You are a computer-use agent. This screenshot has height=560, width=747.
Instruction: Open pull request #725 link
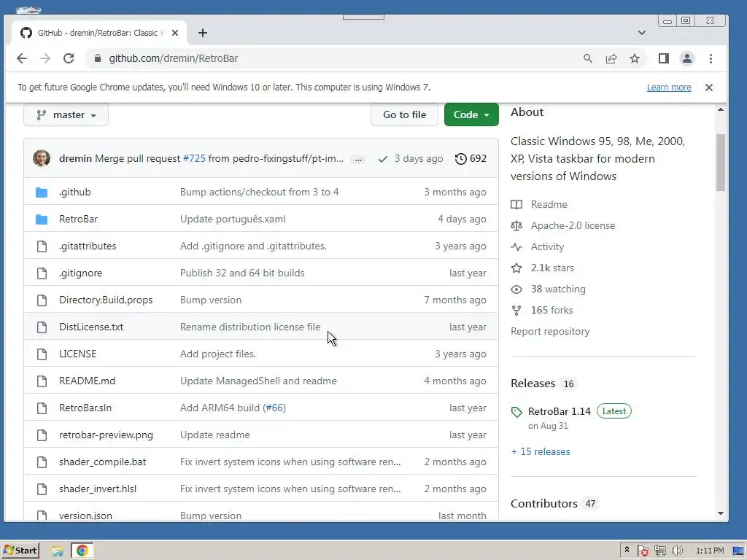pos(194,158)
